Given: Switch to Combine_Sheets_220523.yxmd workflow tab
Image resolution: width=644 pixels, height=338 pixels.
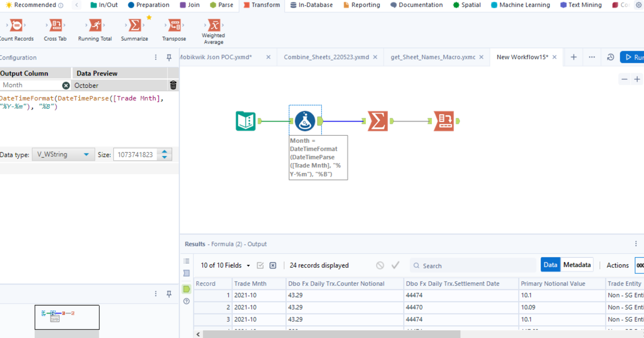Looking at the screenshot, I should 326,57.
